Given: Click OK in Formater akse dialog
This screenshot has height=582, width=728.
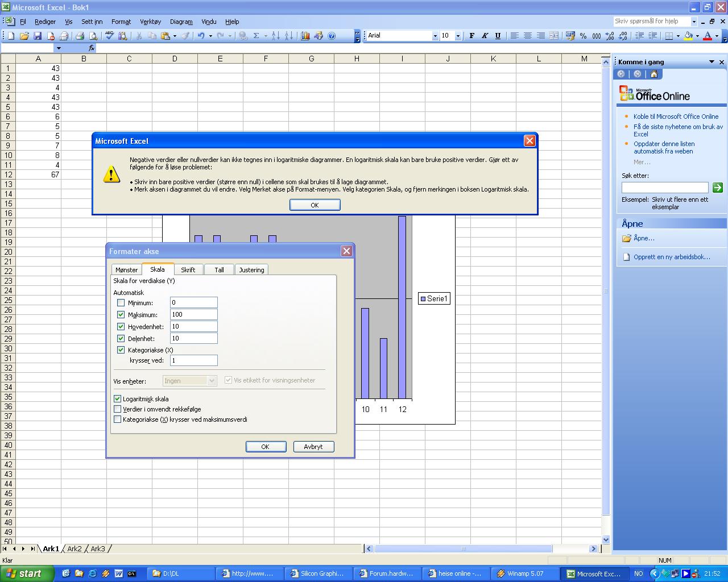Looking at the screenshot, I should (x=266, y=447).
